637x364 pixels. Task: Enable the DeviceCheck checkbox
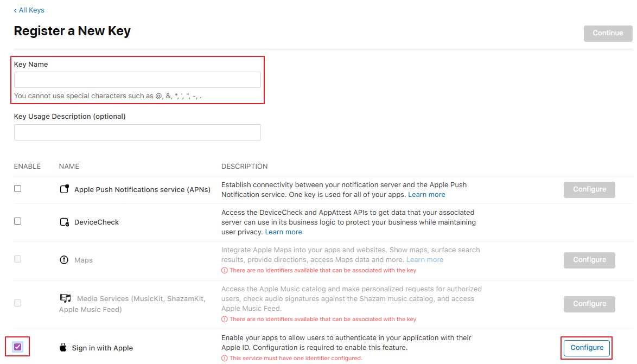click(18, 221)
